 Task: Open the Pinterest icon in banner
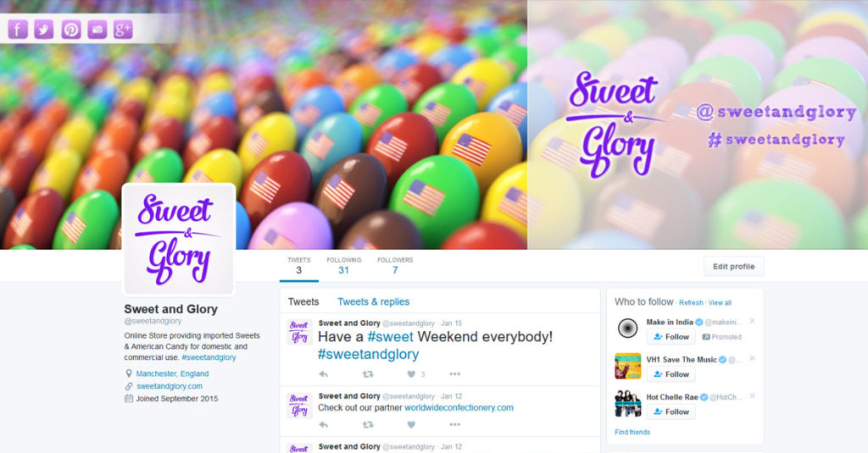click(71, 30)
